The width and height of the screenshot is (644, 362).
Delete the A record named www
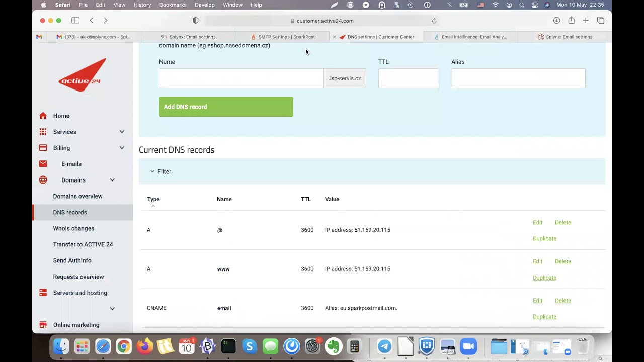click(562, 261)
